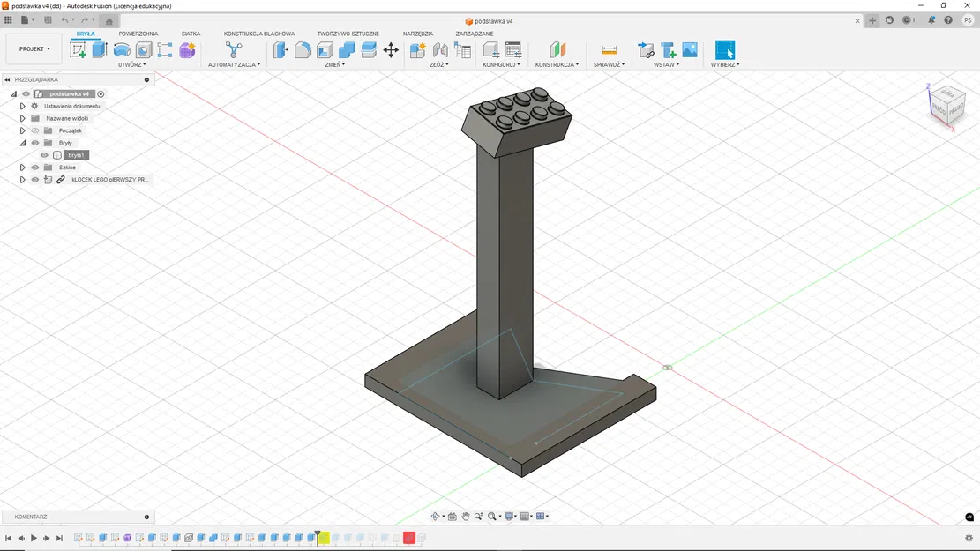Select the Section Analysis icon under Sprawdź
980x551 pixels.
point(609,48)
